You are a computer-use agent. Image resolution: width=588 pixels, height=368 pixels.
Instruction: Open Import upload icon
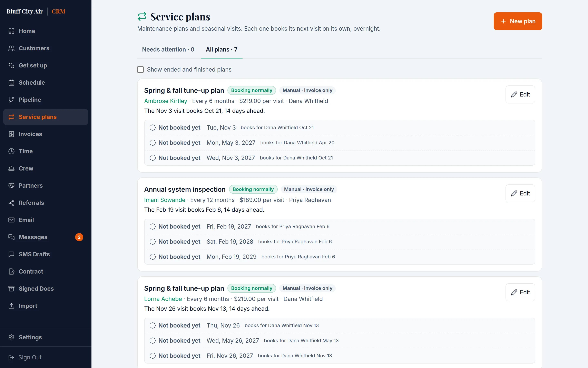point(11,306)
